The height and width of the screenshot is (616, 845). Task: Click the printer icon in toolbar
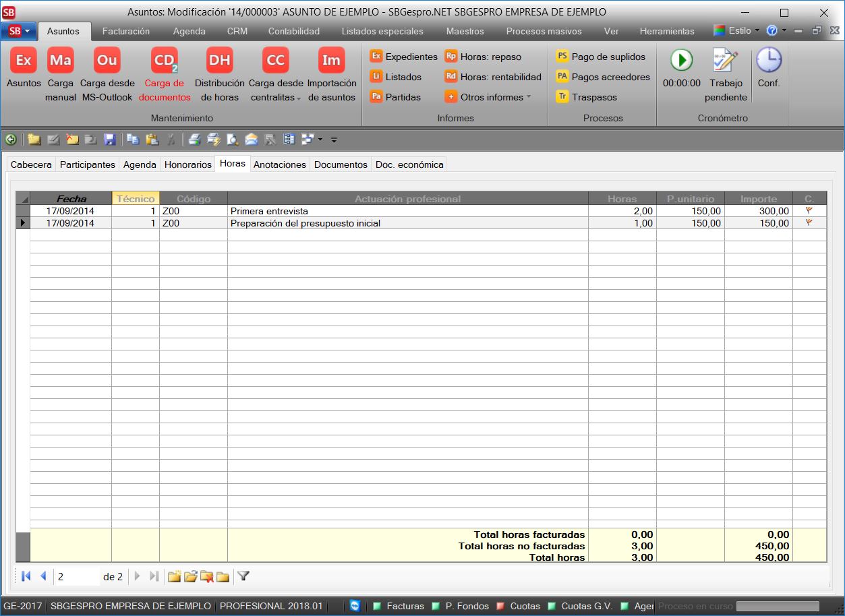click(x=194, y=140)
